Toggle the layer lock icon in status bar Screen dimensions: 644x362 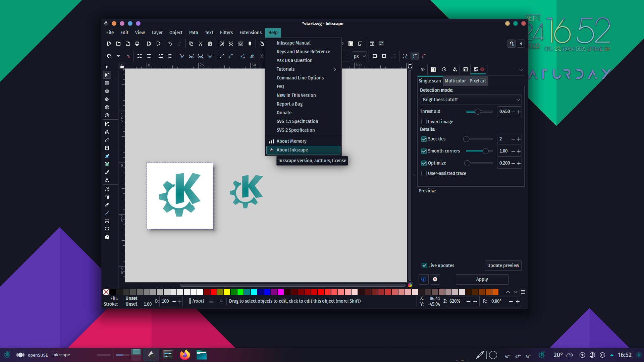(221, 301)
